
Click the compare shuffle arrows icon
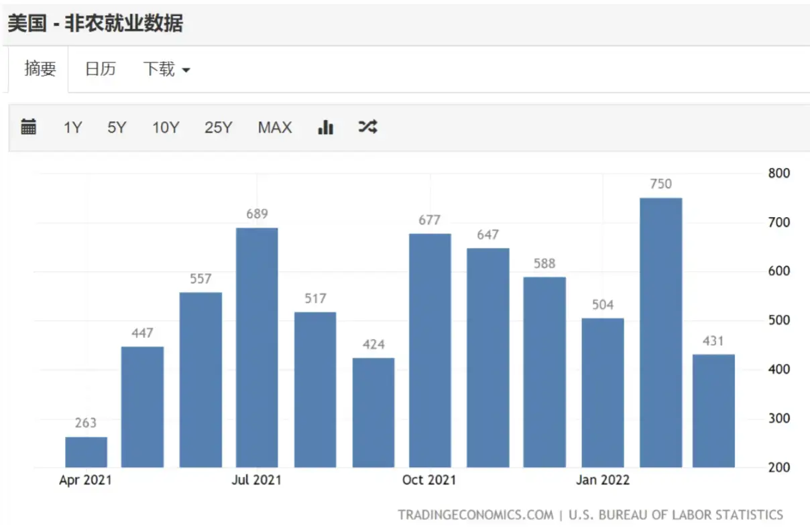pyautogui.click(x=367, y=126)
